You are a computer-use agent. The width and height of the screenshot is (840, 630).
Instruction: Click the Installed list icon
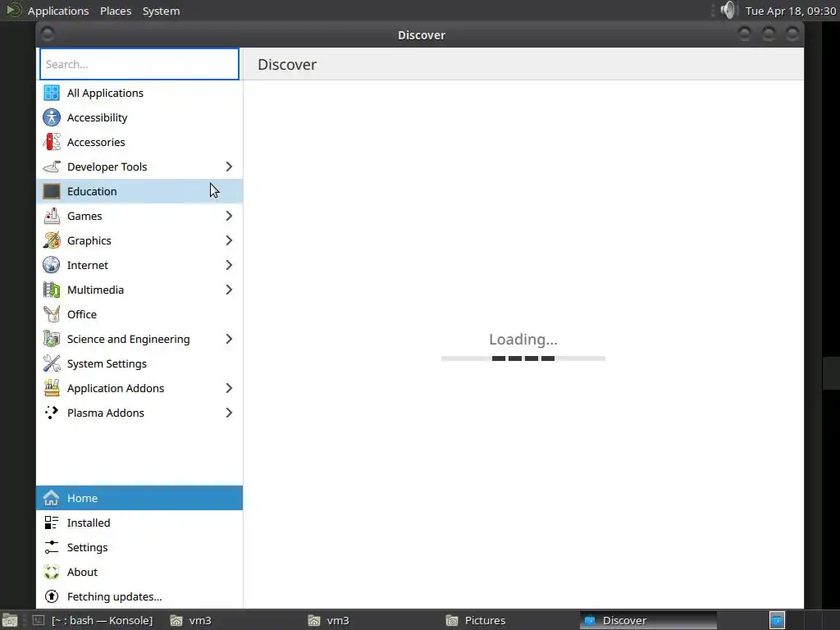52,523
